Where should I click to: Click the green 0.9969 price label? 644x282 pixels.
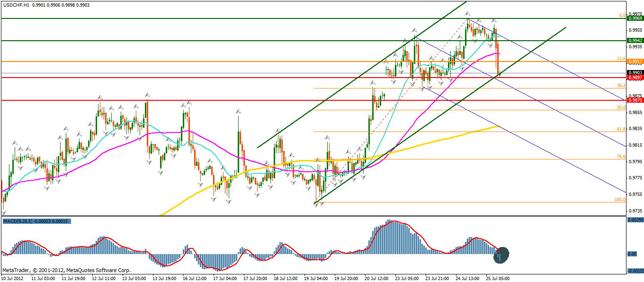[635, 18]
